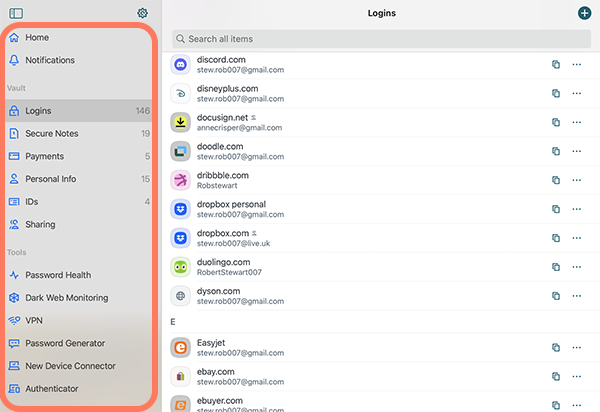This screenshot has width=600, height=412.
Task: Open settings gear icon
Action: point(142,13)
